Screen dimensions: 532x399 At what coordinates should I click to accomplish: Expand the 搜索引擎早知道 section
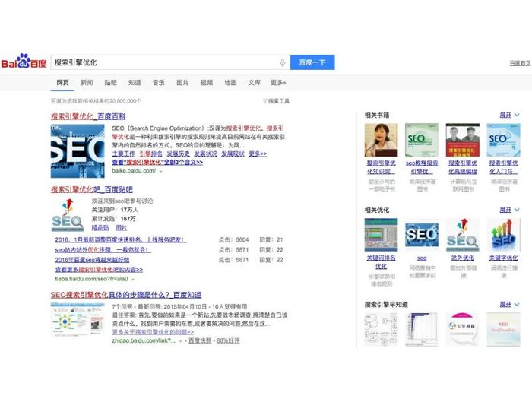(508, 304)
